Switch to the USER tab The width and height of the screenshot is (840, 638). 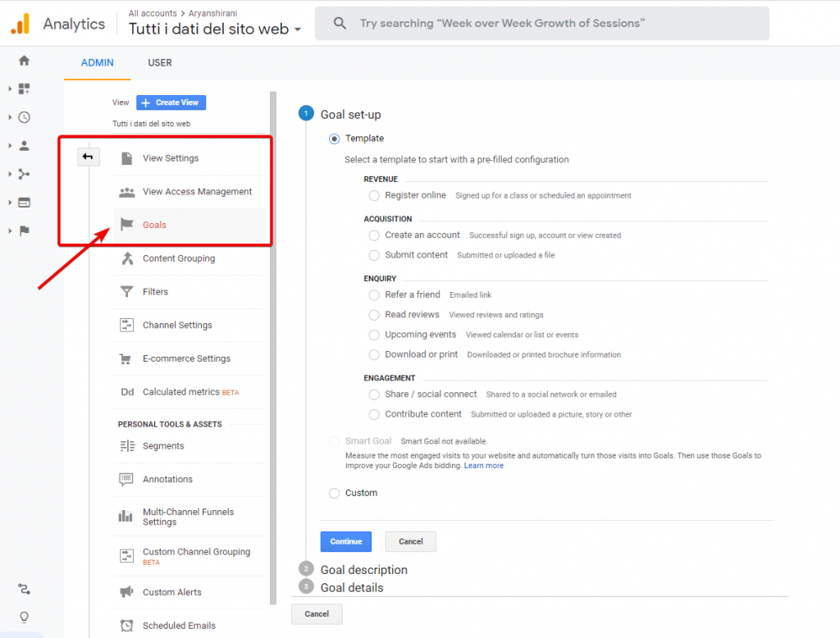pyautogui.click(x=160, y=63)
